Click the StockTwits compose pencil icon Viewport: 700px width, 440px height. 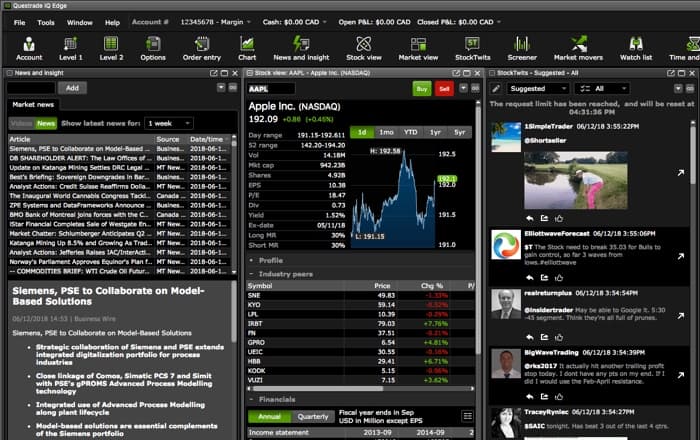[496, 89]
